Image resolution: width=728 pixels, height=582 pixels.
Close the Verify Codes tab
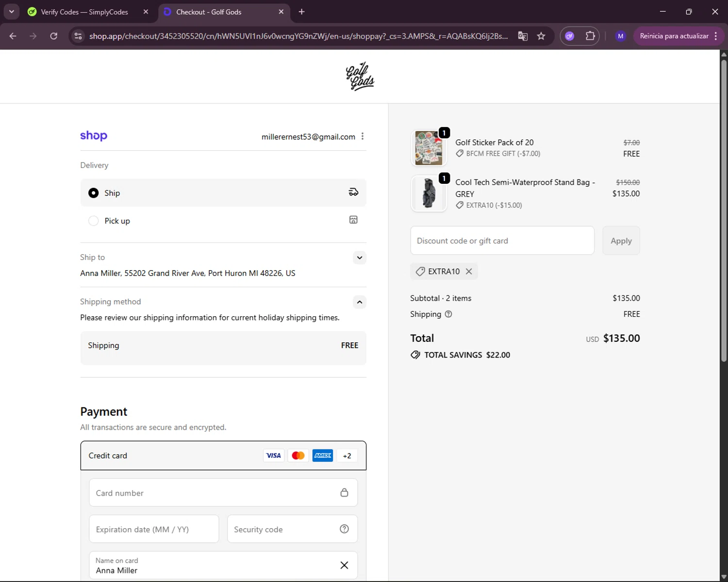tap(146, 12)
